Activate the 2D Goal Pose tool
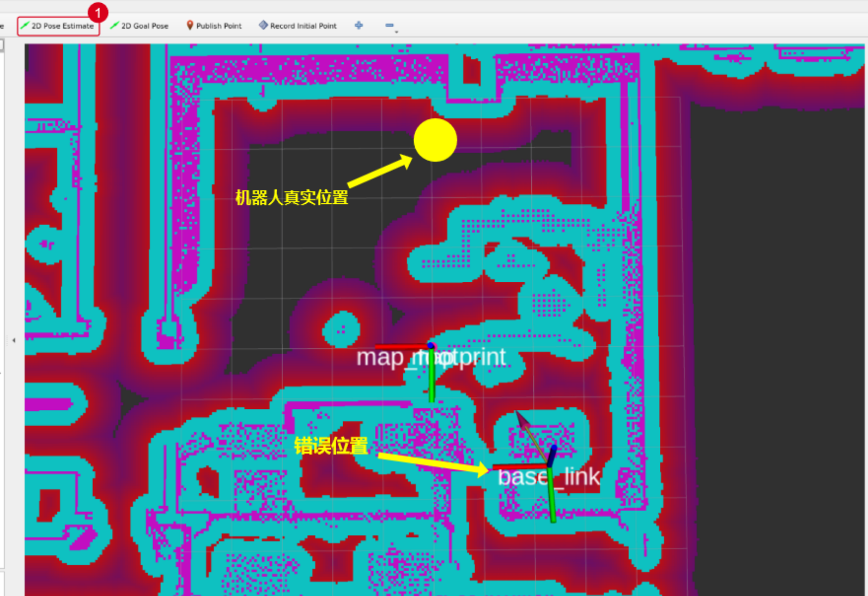868x596 pixels. tap(139, 26)
